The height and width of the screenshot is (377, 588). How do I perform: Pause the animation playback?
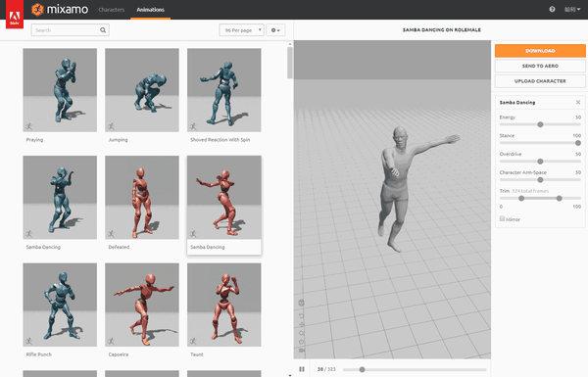click(x=302, y=369)
